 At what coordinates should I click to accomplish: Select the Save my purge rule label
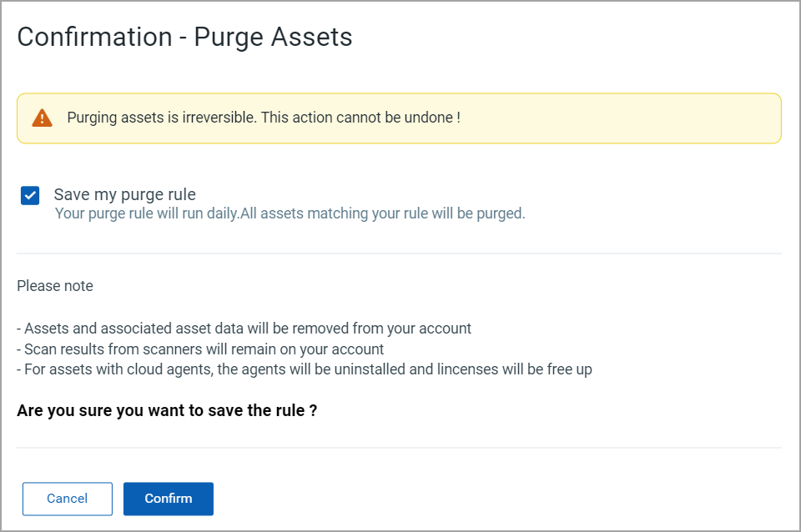point(124,194)
